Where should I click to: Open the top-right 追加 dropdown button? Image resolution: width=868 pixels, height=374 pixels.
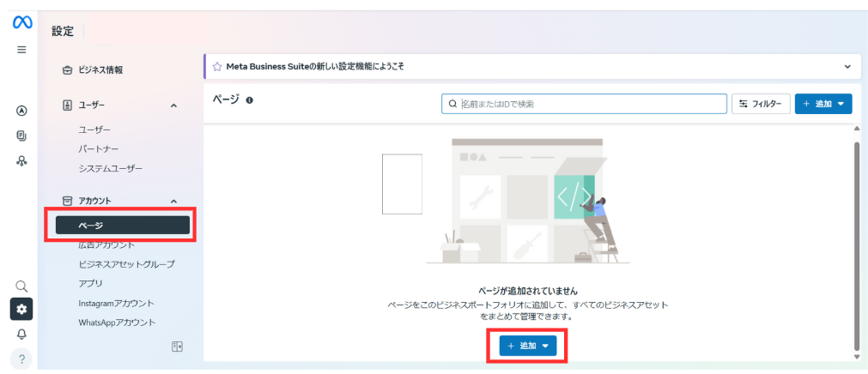pyautogui.click(x=823, y=104)
